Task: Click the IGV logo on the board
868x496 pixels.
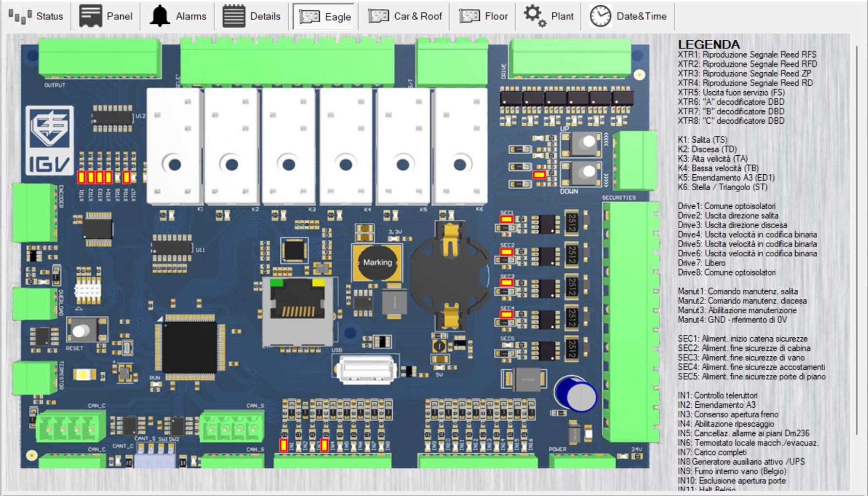Action: tap(49, 141)
